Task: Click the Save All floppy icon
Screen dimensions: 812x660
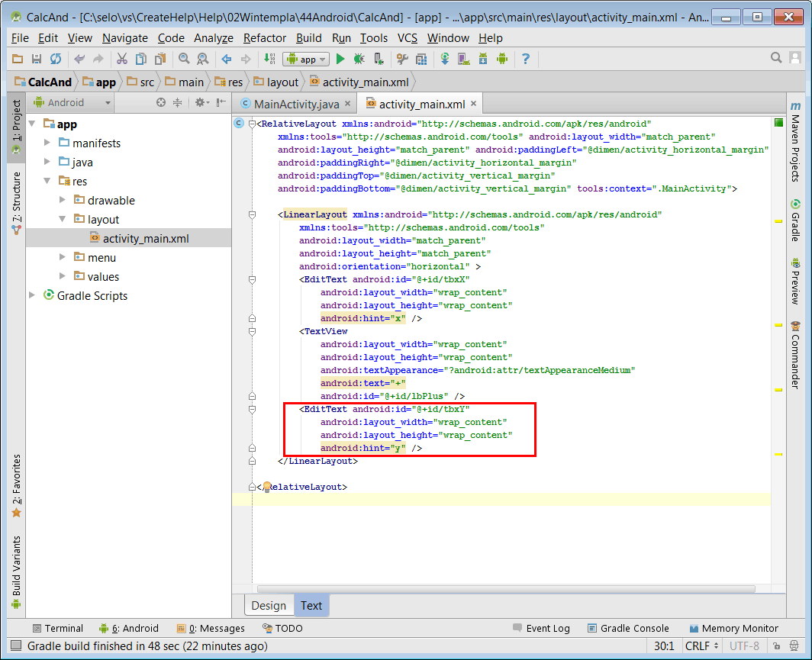Action: tap(37, 59)
